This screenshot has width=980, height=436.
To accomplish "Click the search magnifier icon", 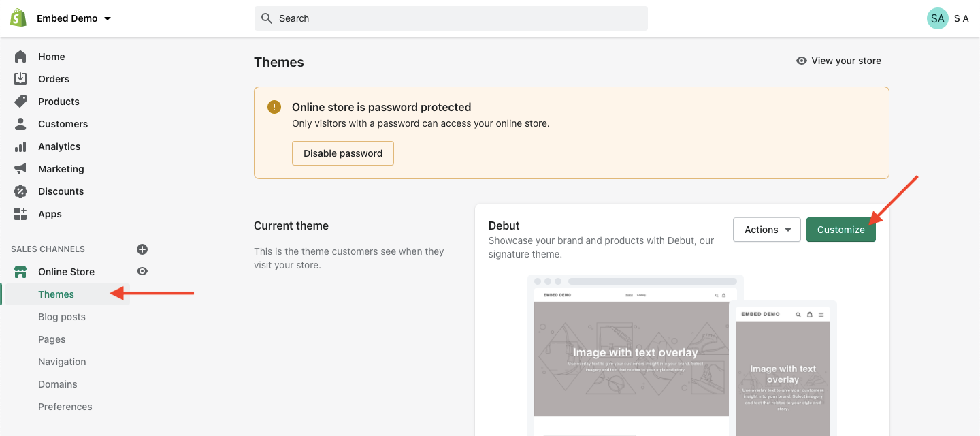I will [x=267, y=18].
